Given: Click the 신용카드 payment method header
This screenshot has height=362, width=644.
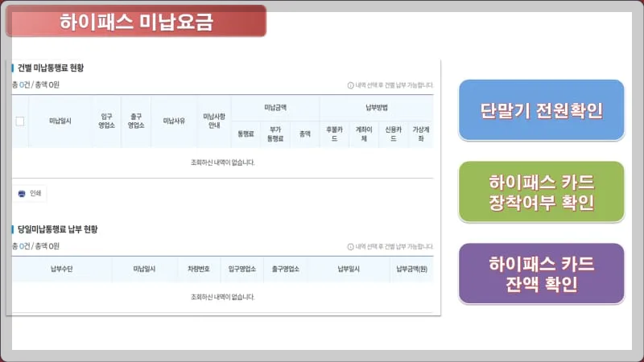Looking at the screenshot, I should click(x=393, y=134).
